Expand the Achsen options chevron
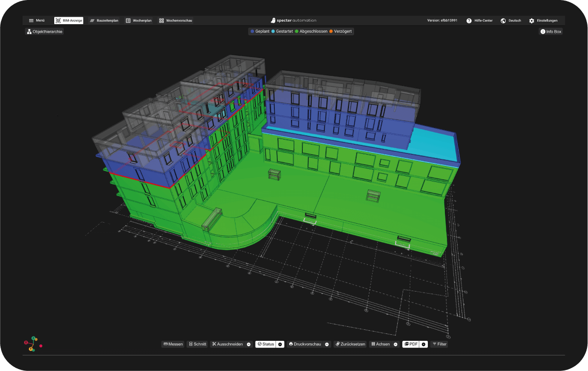This screenshot has height=371, width=588. click(x=395, y=344)
